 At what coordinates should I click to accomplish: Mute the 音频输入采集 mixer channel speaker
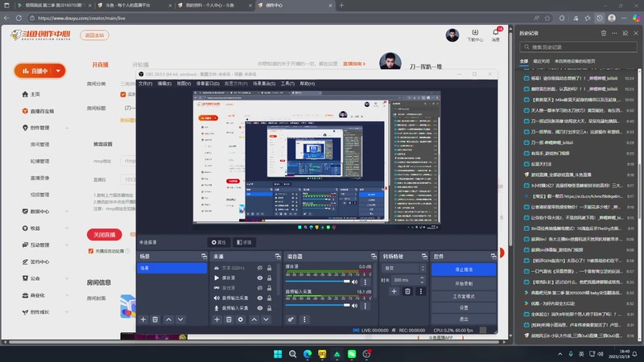point(354,306)
